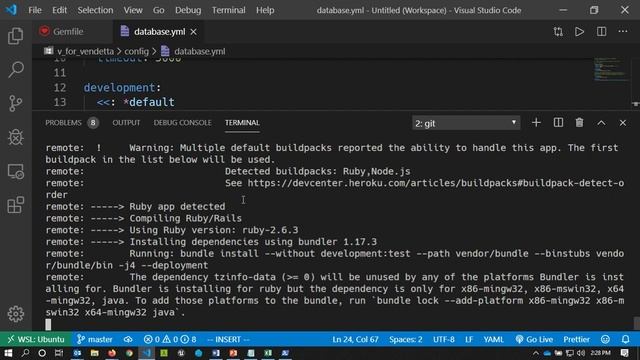
Task: Open the Manage gear menu
Action: pyautogui.click(x=16, y=314)
